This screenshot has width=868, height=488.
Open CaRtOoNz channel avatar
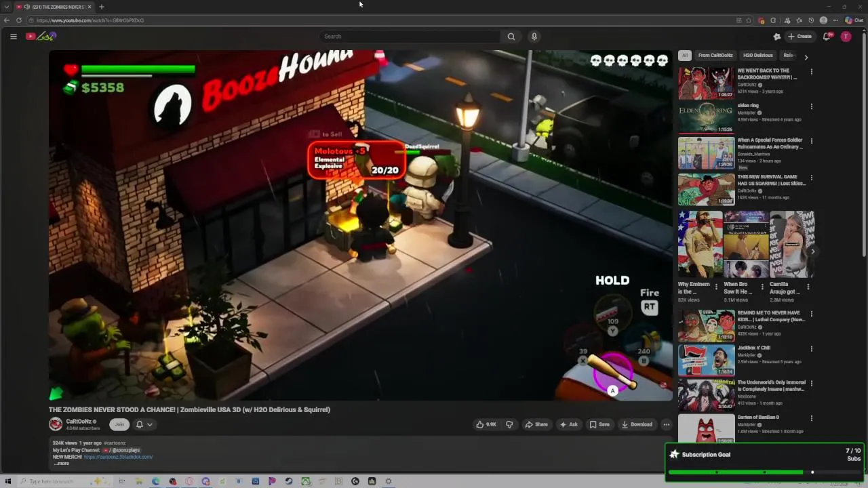56,424
